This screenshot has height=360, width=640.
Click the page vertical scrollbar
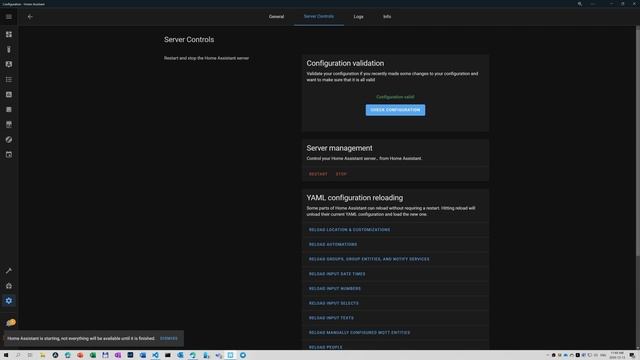click(x=638, y=141)
